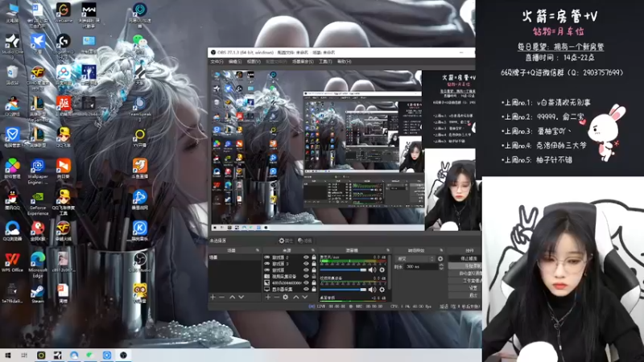Click the Filters button above the docks
This screenshot has height=362, width=644.
tap(305, 241)
